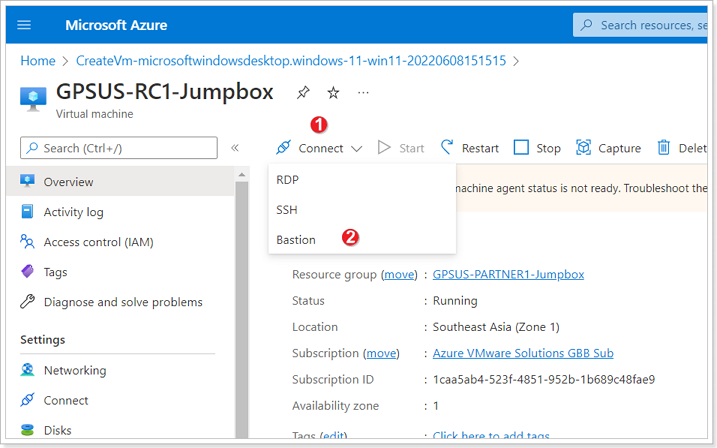Click the Networking globe icon
Screen dimensions: 717x448
point(27,370)
